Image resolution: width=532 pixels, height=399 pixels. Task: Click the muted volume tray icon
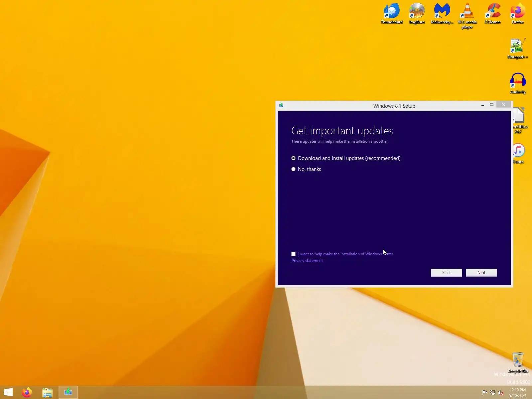[501, 393]
